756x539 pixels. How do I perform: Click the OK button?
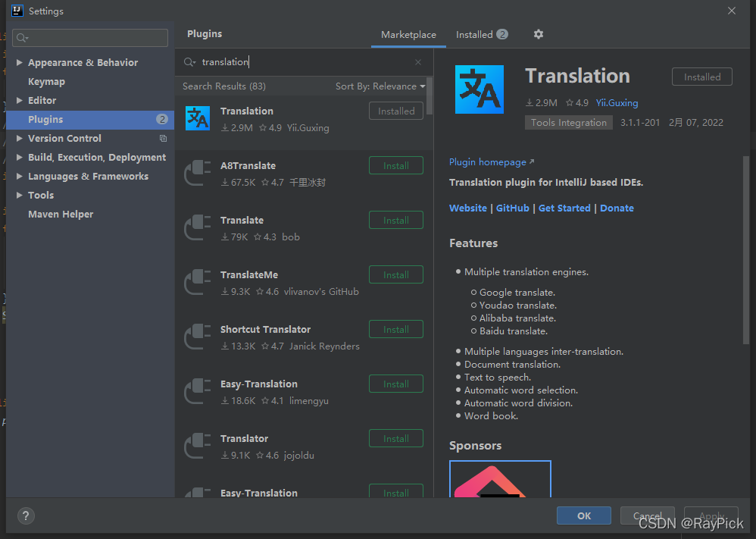(x=584, y=515)
